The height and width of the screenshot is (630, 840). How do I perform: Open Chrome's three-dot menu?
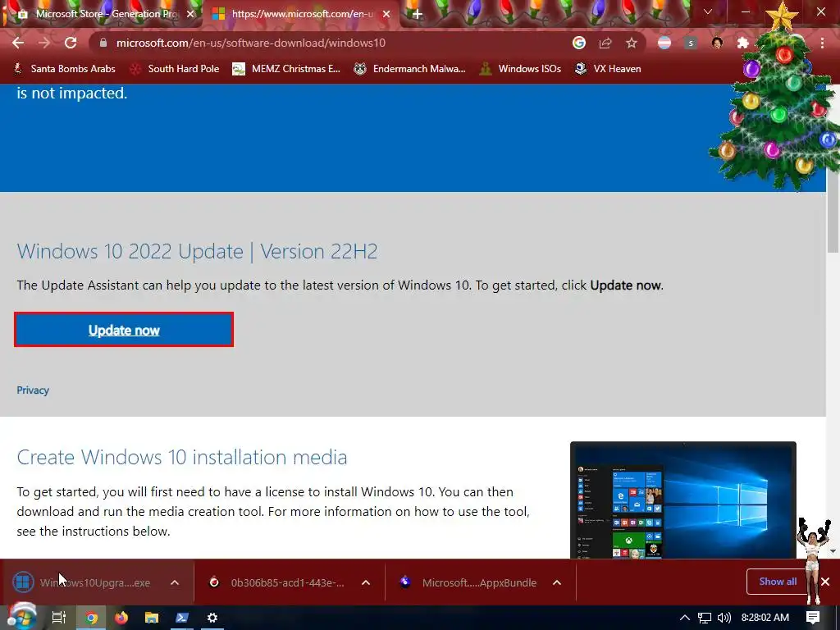[x=822, y=43]
